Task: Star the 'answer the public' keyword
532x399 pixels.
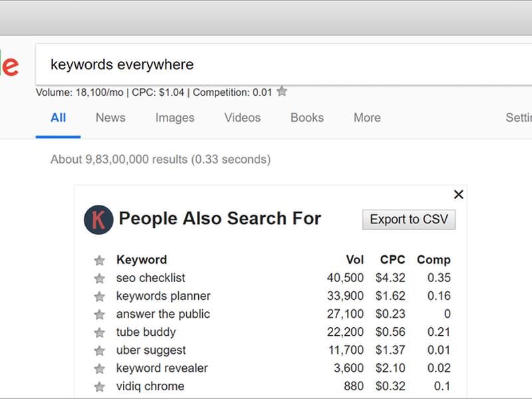Action: click(x=99, y=315)
